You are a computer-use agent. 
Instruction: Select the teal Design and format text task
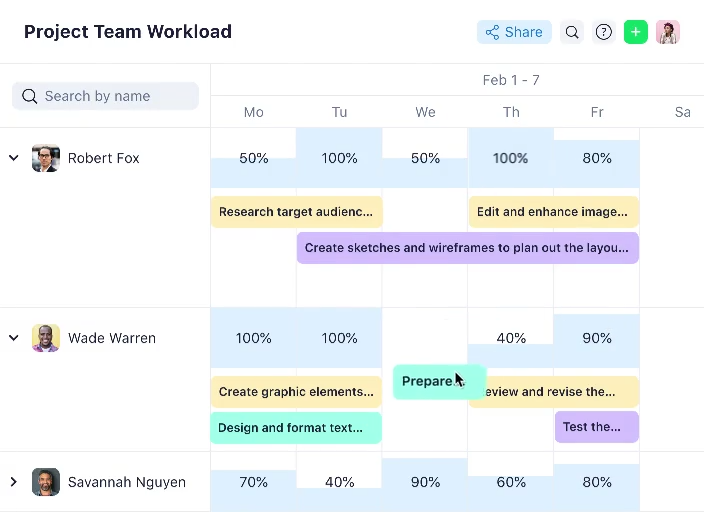pyautogui.click(x=296, y=428)
